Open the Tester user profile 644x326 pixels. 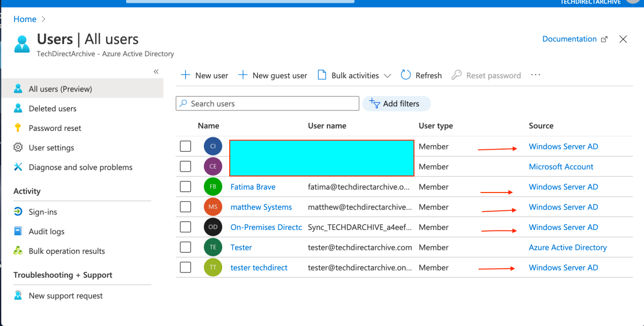pyautogui.click(x=241, y=247)
